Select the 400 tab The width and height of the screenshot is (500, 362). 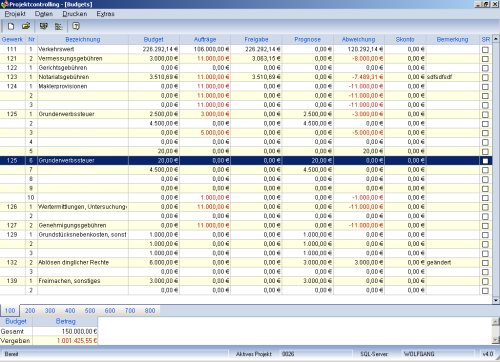[70, 311]
